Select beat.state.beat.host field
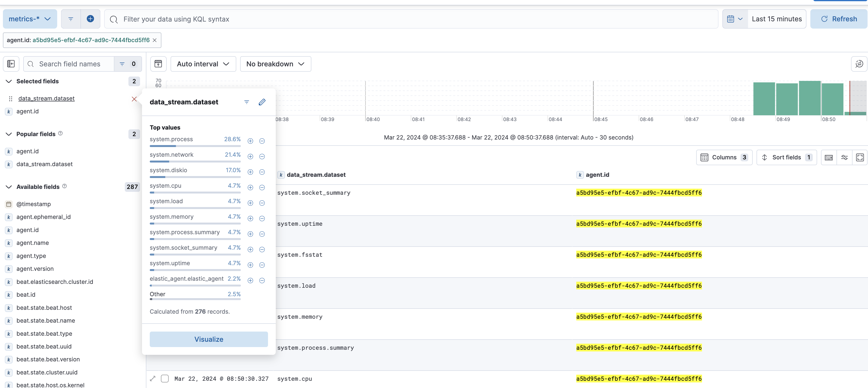The image size is (868, 388). click(44, 308)
